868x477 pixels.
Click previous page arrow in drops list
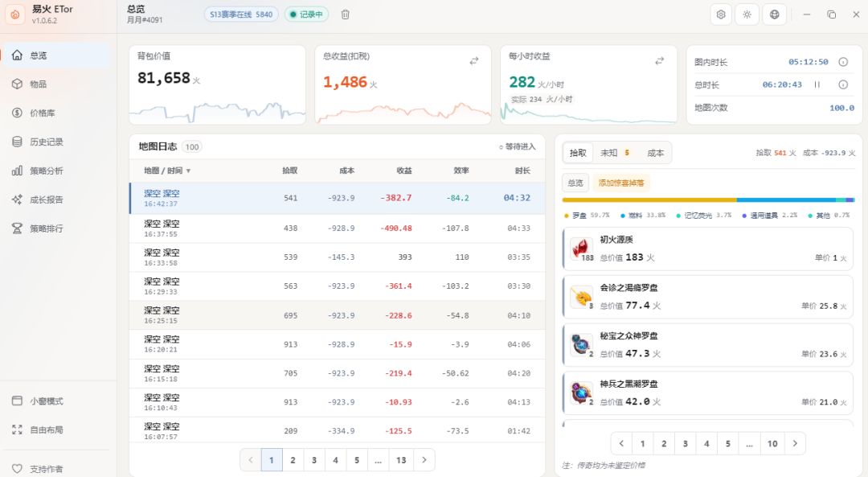[x=621, y=443]
